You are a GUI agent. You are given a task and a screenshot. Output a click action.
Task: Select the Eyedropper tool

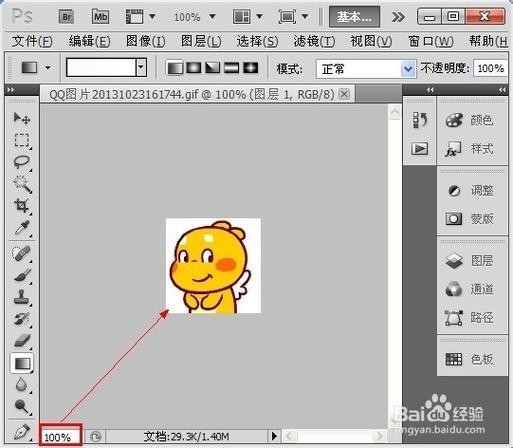(x=22, y=228)
